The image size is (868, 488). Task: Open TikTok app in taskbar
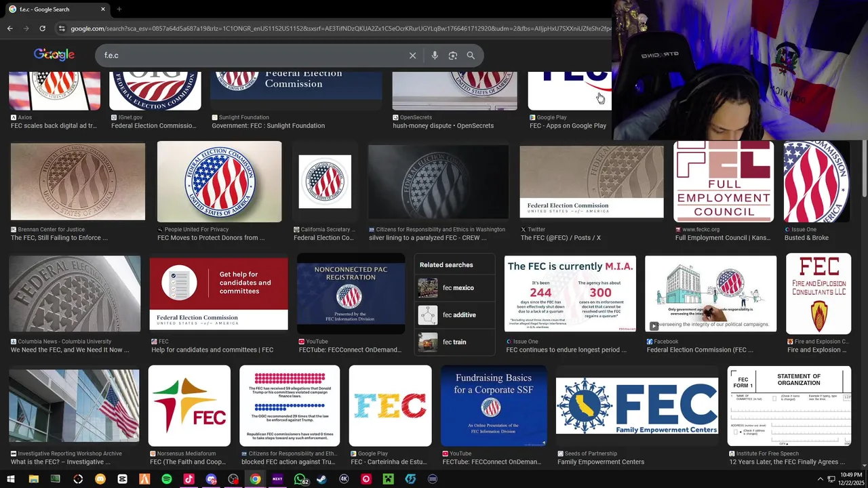[x=189, y=479]
